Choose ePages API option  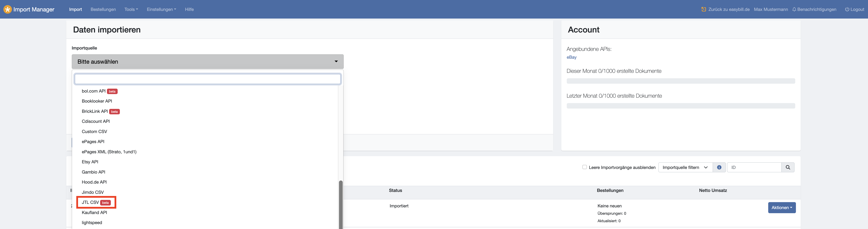pyautogui.click(x=205, y=142)
